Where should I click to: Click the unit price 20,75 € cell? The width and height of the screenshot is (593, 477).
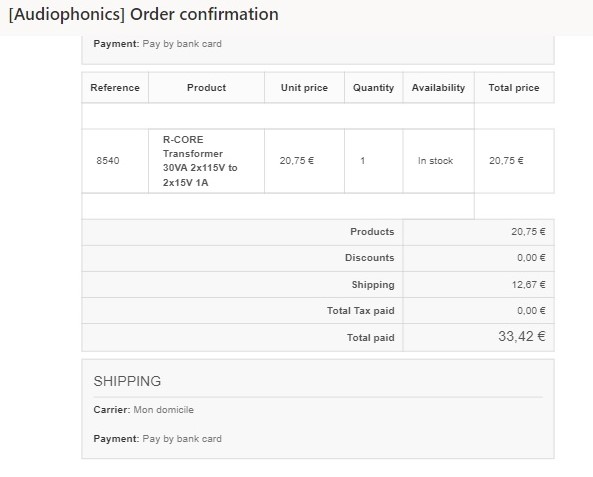click(x=297, y=161)
